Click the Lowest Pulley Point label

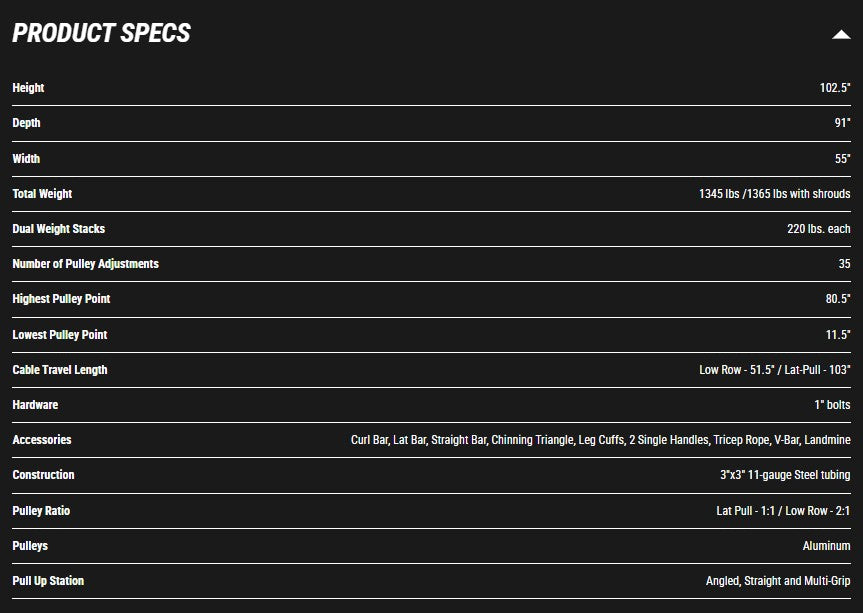click(x=59, y=335)
